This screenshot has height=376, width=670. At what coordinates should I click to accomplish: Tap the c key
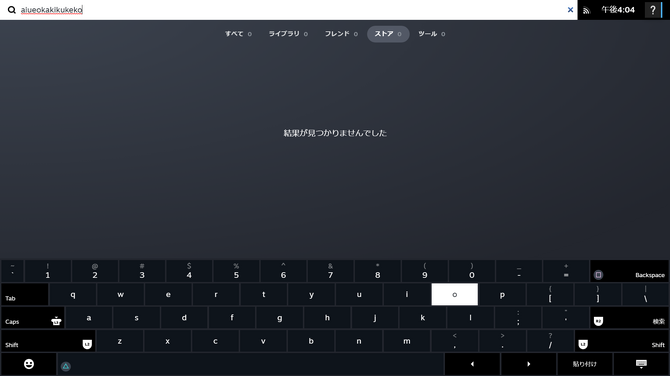click(215, 341)
